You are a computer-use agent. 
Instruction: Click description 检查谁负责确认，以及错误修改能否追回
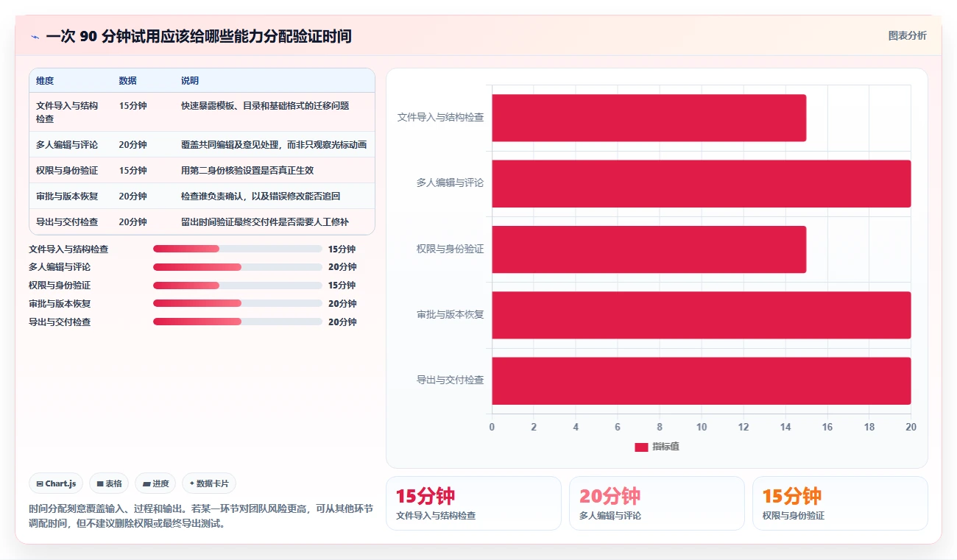[x=261, y=196]
